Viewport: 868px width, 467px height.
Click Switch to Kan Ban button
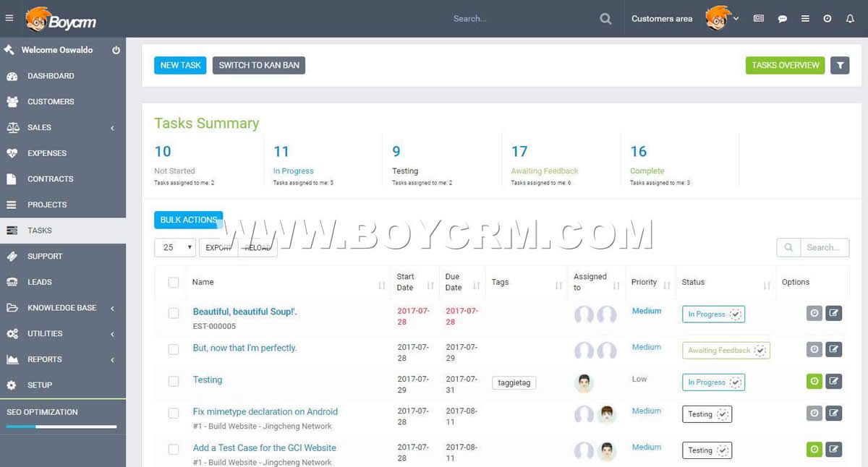(259, 65)
